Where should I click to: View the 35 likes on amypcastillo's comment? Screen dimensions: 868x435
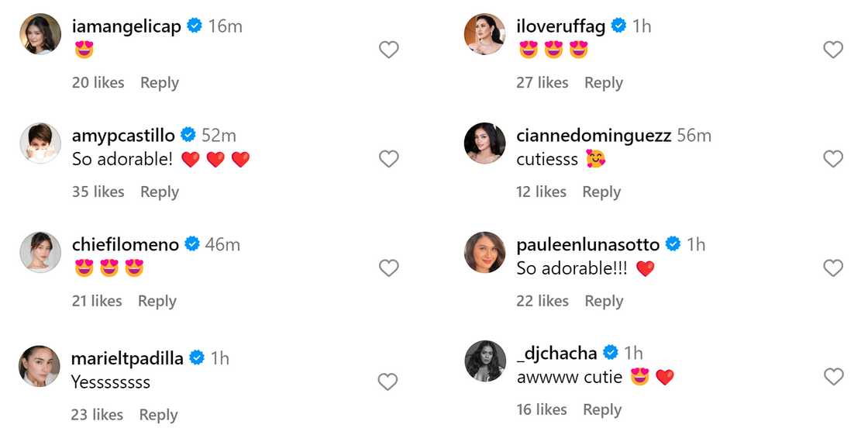tap(98, 192)
